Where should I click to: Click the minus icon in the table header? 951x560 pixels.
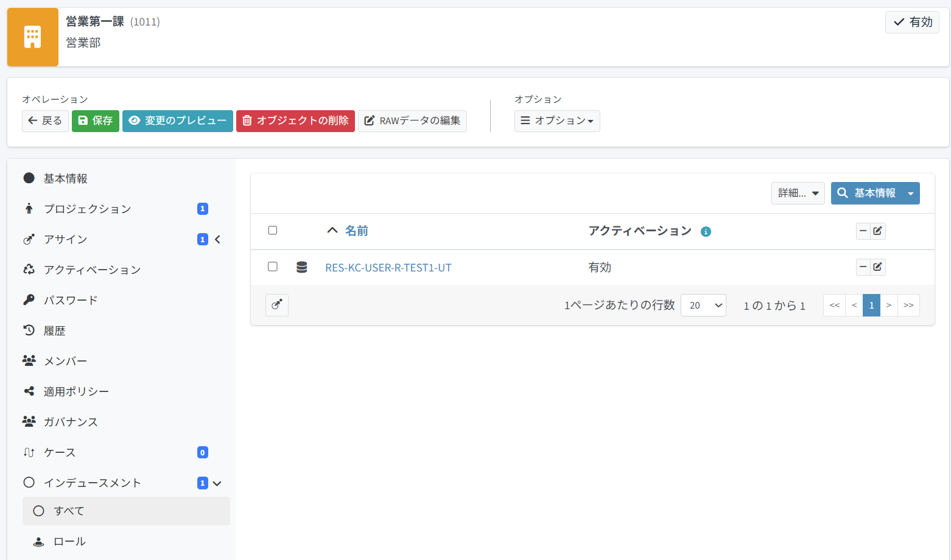(x=863, y=231)
